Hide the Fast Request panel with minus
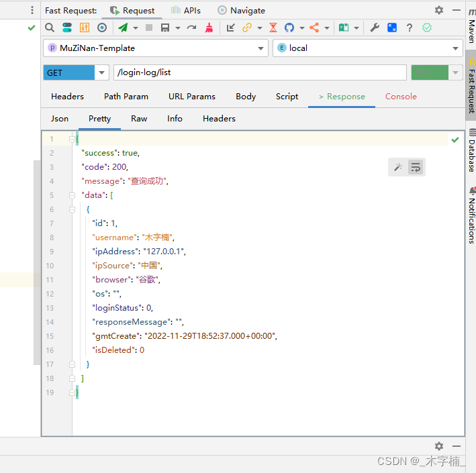 pos(457,10)
